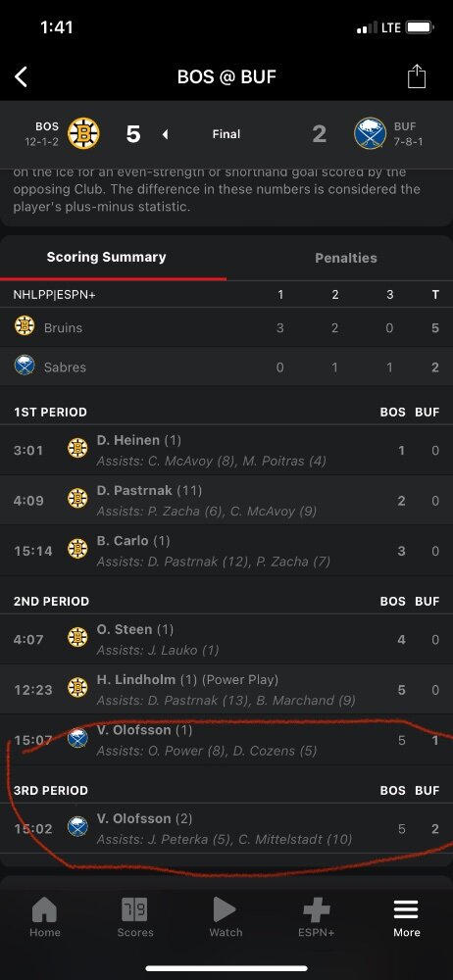The width and height of the screenshot is (453, 980).
Task: Switch to the Penalties tab
Action: [345, 258]
